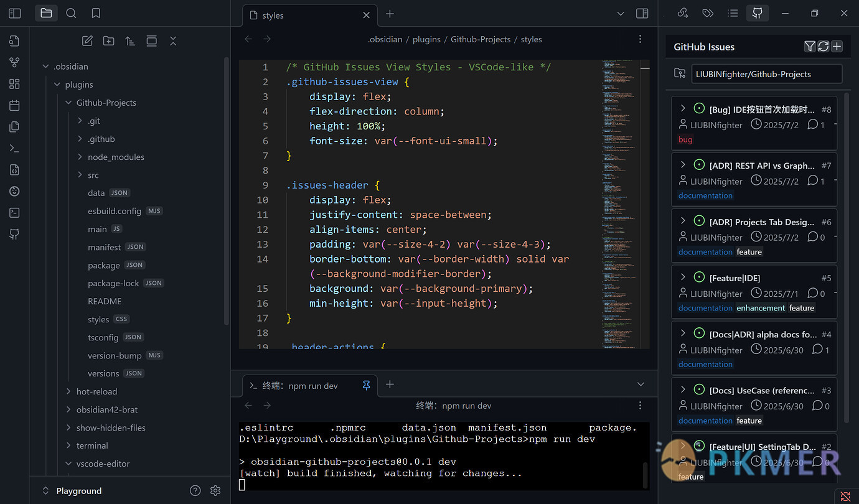Click the smiley face ribbon icon
This screenshot has width=859, height=504.
[14, 191]
